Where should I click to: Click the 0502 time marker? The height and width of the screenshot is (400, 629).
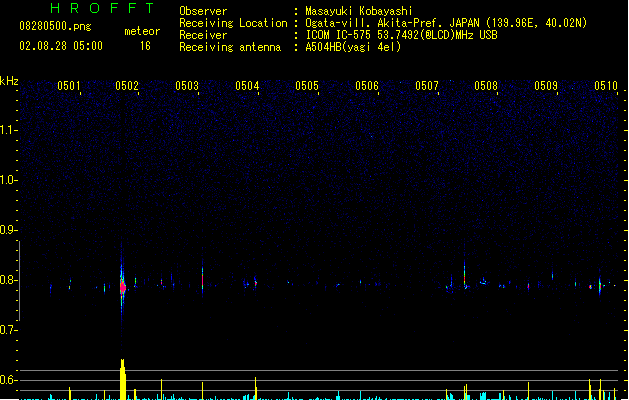click(x=127, y=86)
